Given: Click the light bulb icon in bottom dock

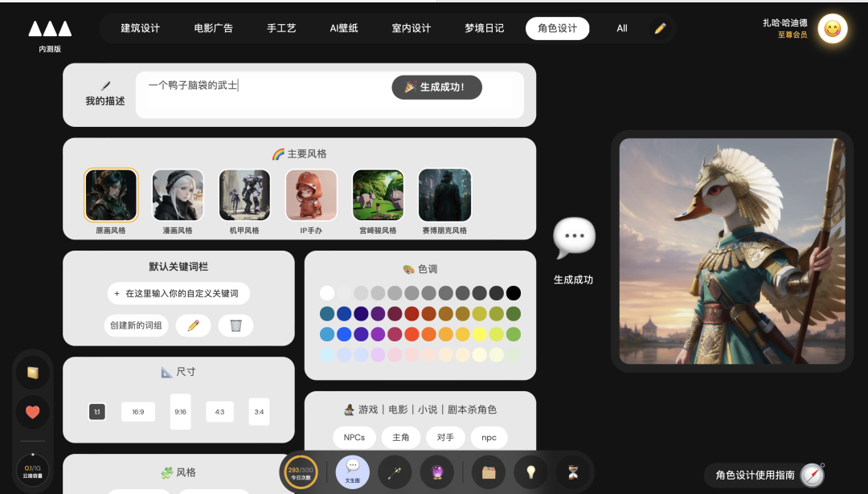Looking at the screenshot, I should (530, 472).
